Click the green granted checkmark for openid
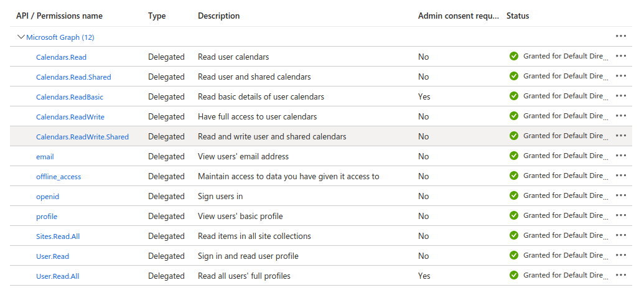The image size is (644, 290). point(514,195)
